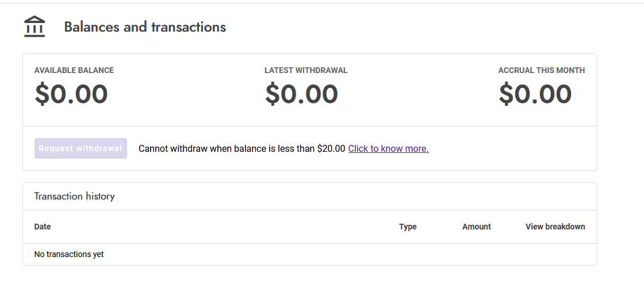644x295 pixels.
Task: Click the Cannot withdraw notice text
Action: click(241, 148)
